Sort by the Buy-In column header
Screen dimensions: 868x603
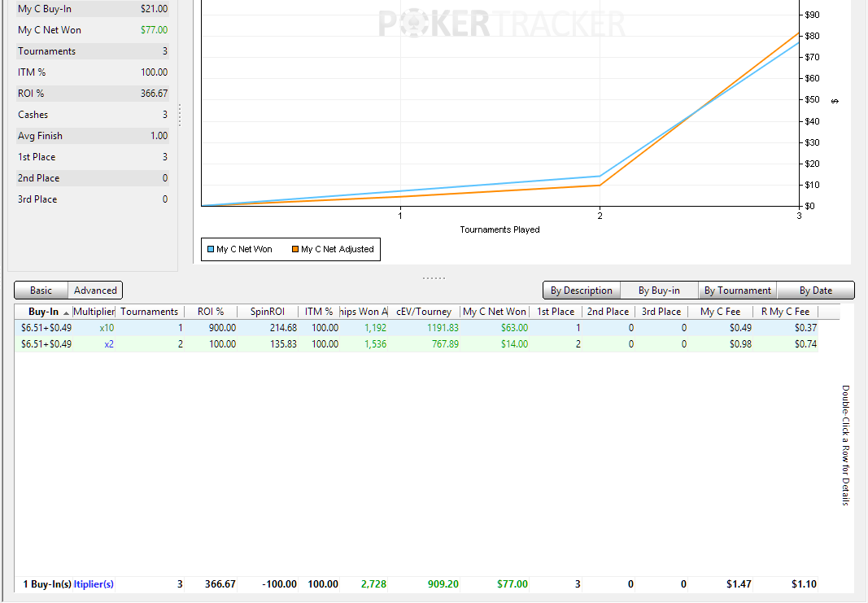click(43, 312)
